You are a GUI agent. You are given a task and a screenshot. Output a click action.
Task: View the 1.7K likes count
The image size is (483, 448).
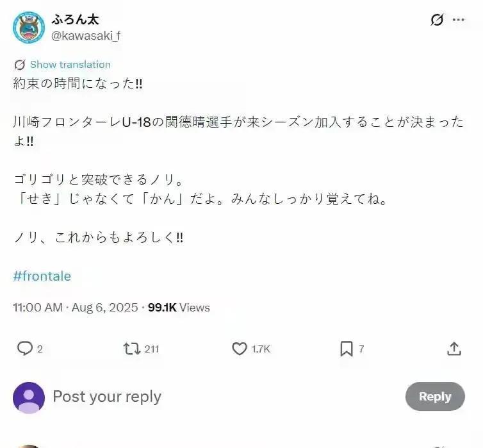261,349
